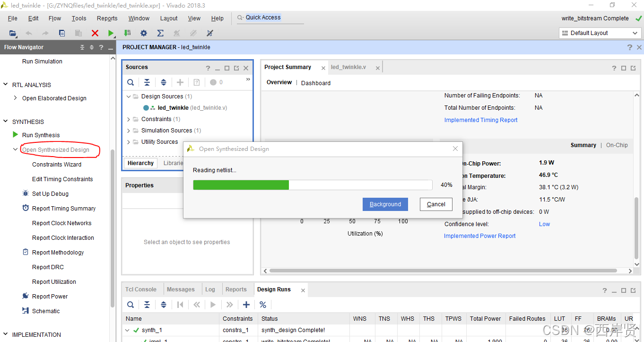Viewport: 644px width, 342px height.
Task: Open the Flow menu
Action: pyautogui.click(x=55, y=18)
